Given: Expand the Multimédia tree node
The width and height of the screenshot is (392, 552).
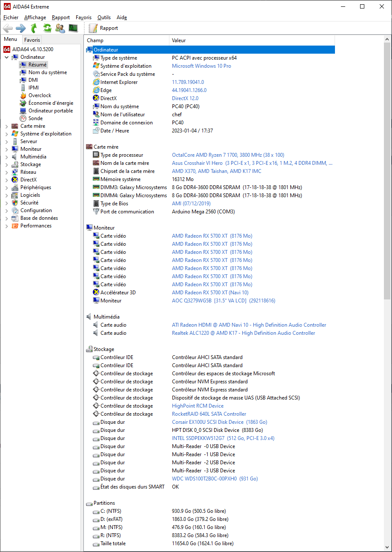Looking at the screenshot, I should (x=6, y=157).
